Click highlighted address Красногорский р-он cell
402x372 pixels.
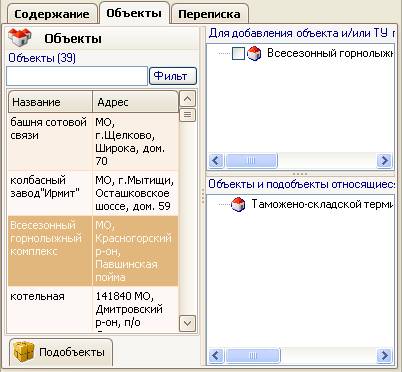(135, 251)
